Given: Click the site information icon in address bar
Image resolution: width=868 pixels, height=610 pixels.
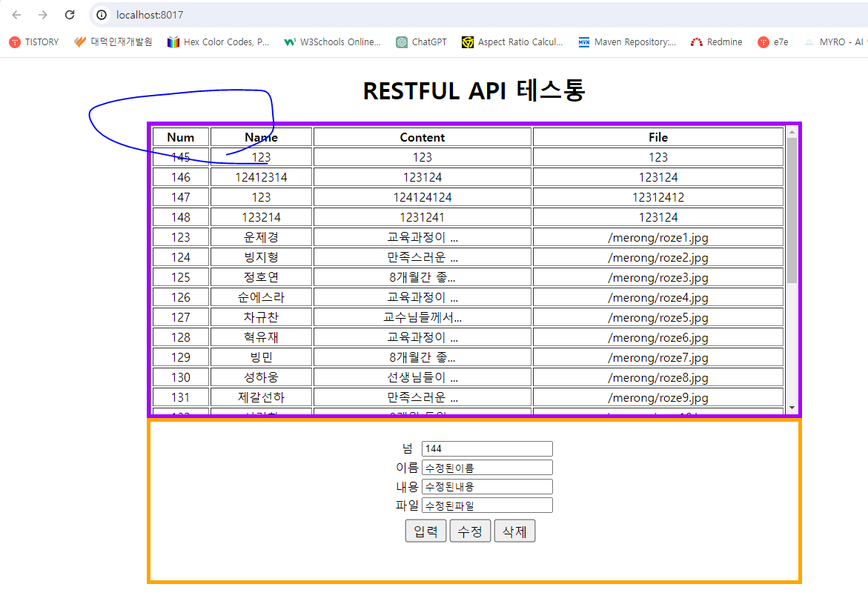Looking at the screenshot, I should click(102, 15).
